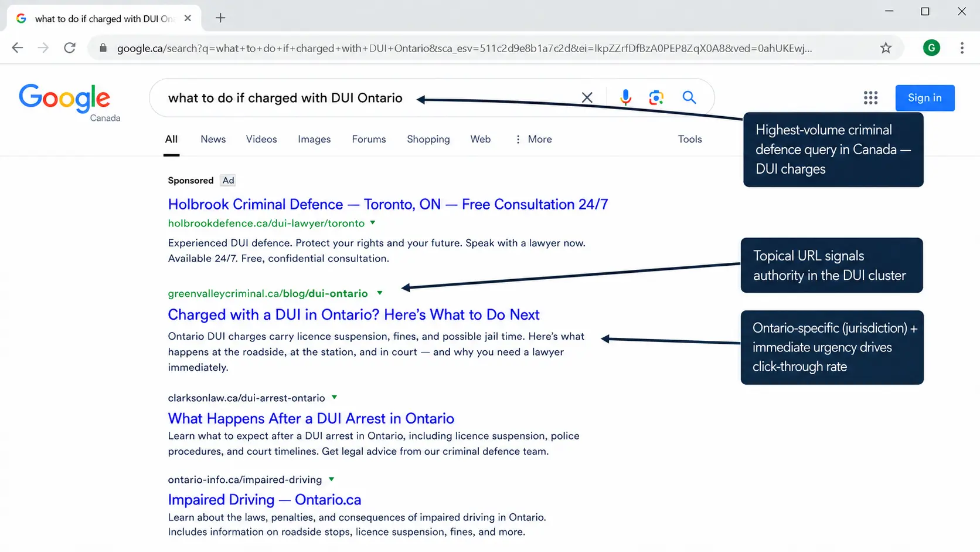
Task: Open 'What Happens After a DUI Arrest' result
Action: click(x=311, y=419)
